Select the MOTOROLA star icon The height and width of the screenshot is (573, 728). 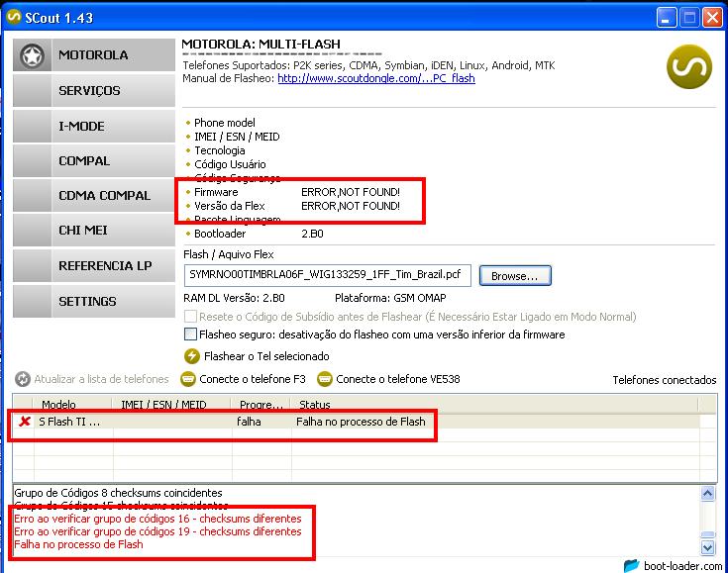(32, 55)
